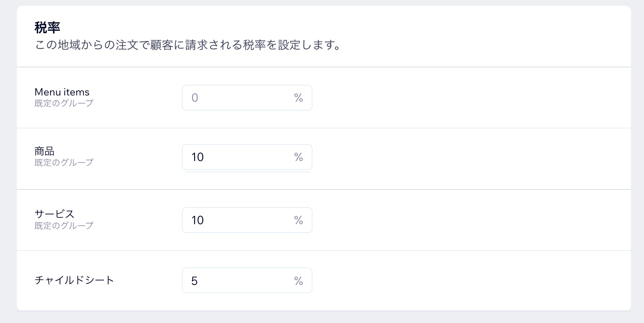Click the percent sign in 商品 field
This screenshot has width=644, height=323.
coord(298,157)
